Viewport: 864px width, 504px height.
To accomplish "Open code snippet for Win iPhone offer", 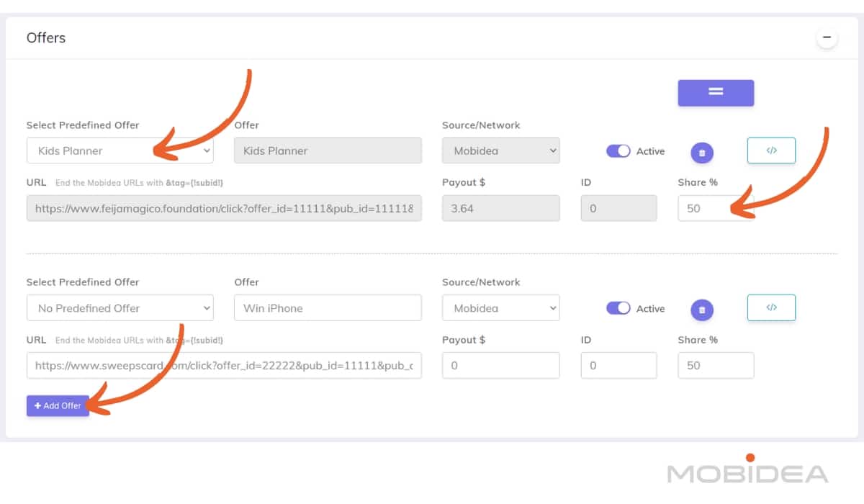I will click(x=771, y=307).
